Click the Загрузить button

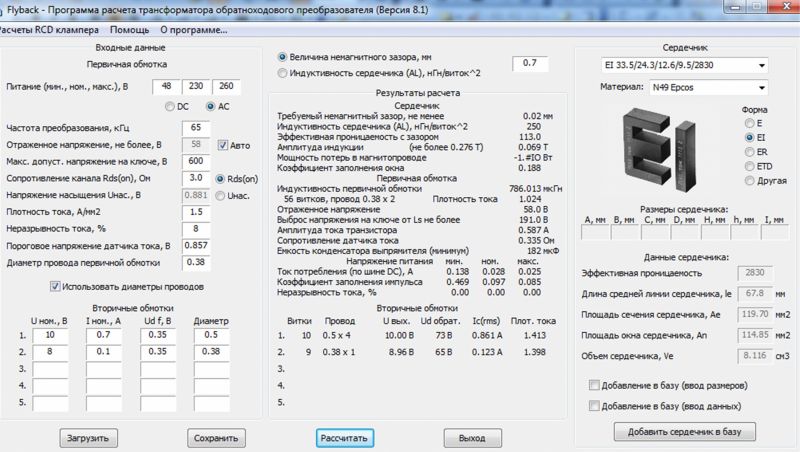pos(88,438)
